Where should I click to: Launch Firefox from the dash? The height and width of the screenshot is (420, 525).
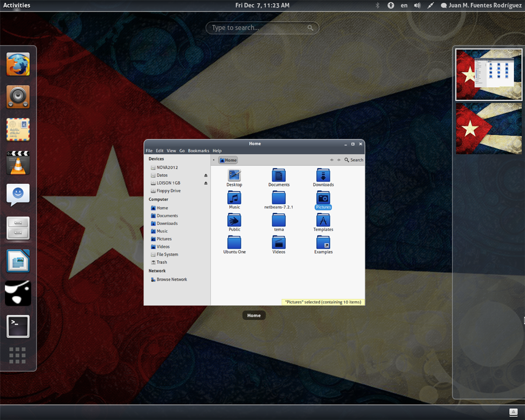[x=18, y=64]
